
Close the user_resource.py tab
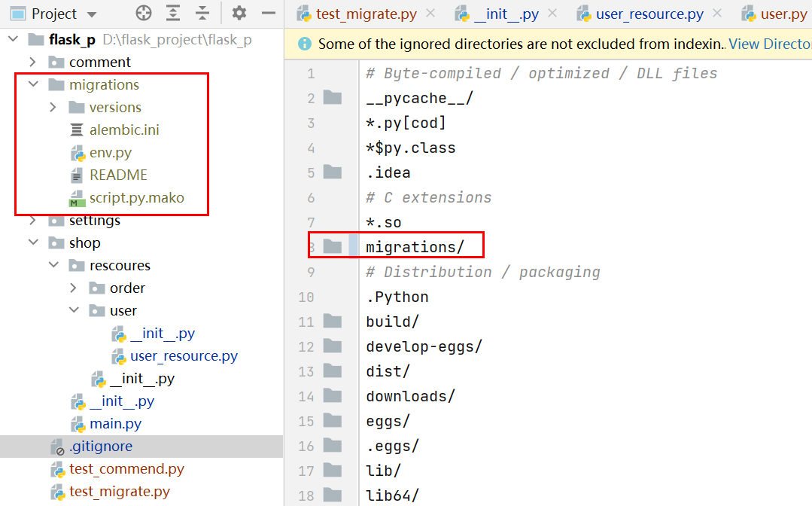point(717,14)
